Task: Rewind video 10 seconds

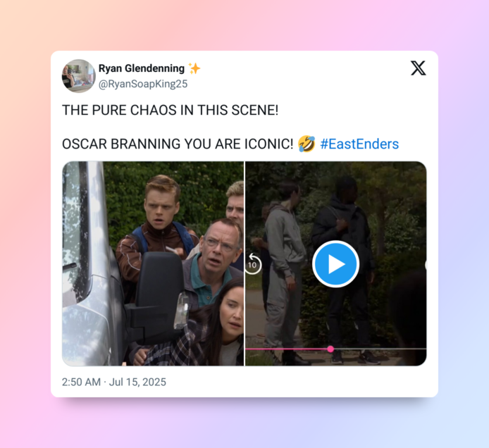Action: (x=252, y=264)
